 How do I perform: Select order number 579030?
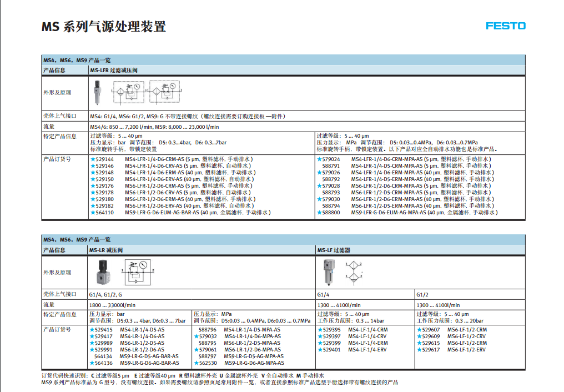[331, 199]
